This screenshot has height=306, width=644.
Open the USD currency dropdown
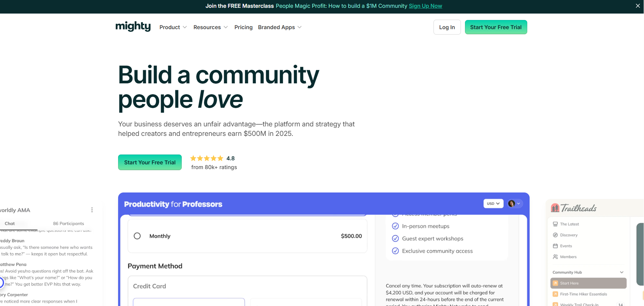(493, 204)
